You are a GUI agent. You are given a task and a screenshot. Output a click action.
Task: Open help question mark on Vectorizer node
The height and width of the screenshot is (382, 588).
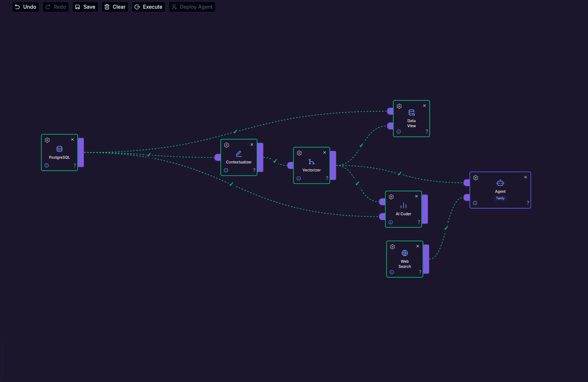[x=327, y=178]
